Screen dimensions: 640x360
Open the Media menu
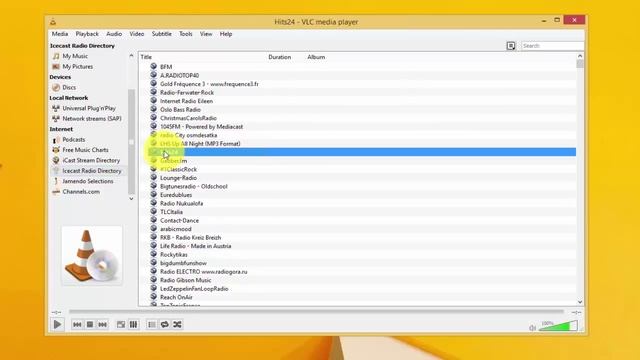point(60,34)
